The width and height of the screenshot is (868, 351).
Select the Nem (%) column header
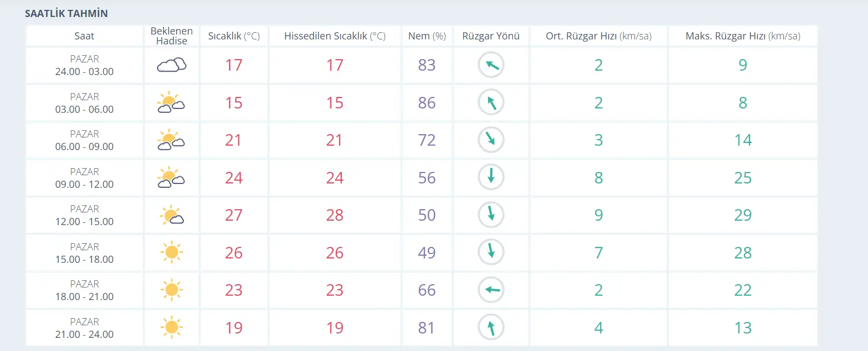tap(427, 36)
